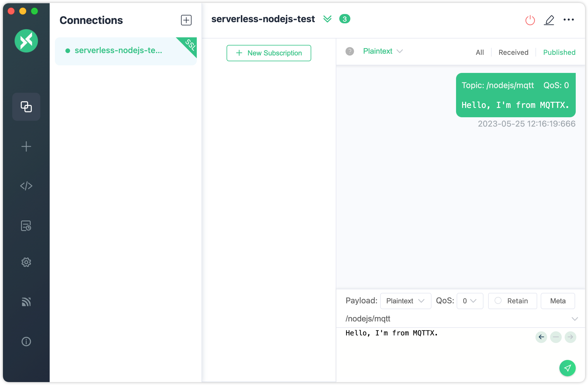588x385 pixels.
Task: Click the settings gear icon
Action: (26, 262)
